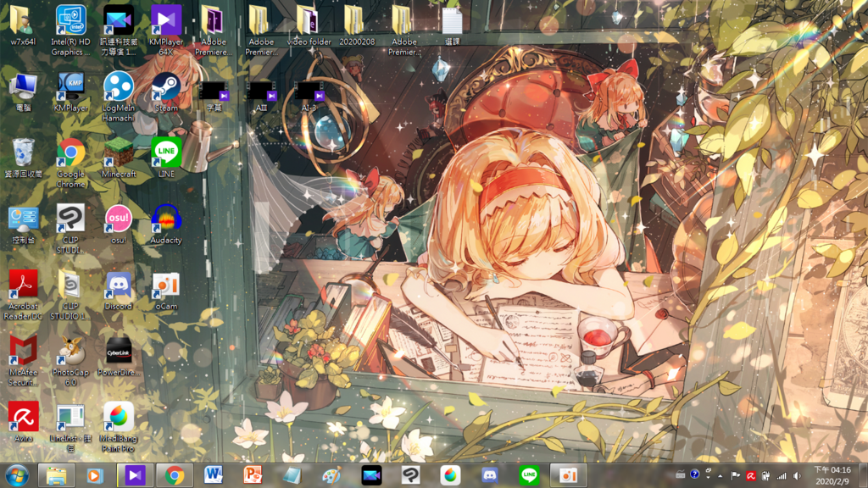This screenshot has height=488, width=868.
Task: Launch CLIP STUDIO app desktop shortcut
Action: 70,229
